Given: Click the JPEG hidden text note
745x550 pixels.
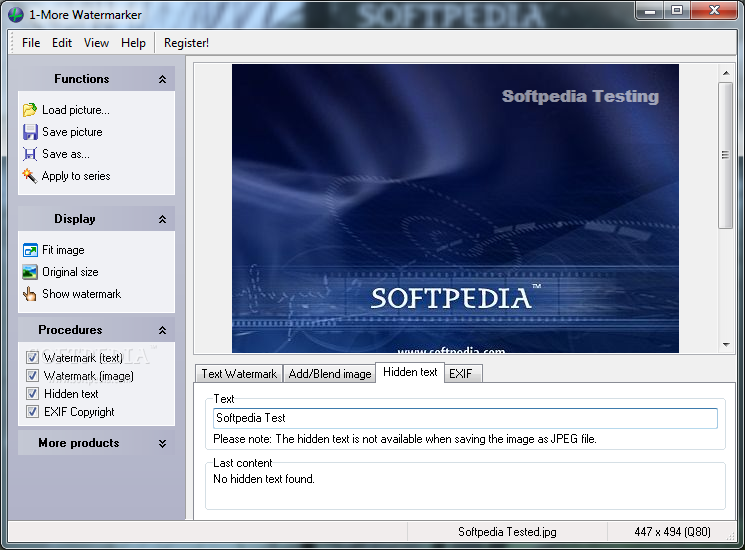Looking at the screenshot, I should coord(405,439).
